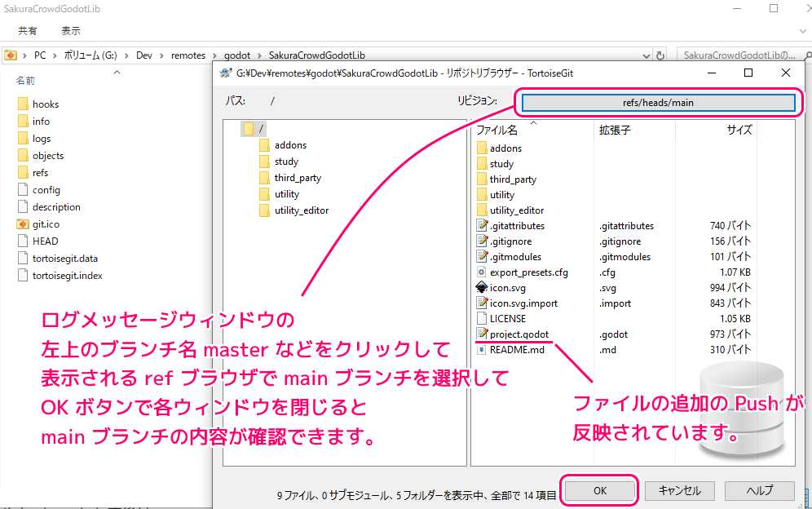Click the icon.svg file icon
The image size is (812, 509).
pos(481,287)
